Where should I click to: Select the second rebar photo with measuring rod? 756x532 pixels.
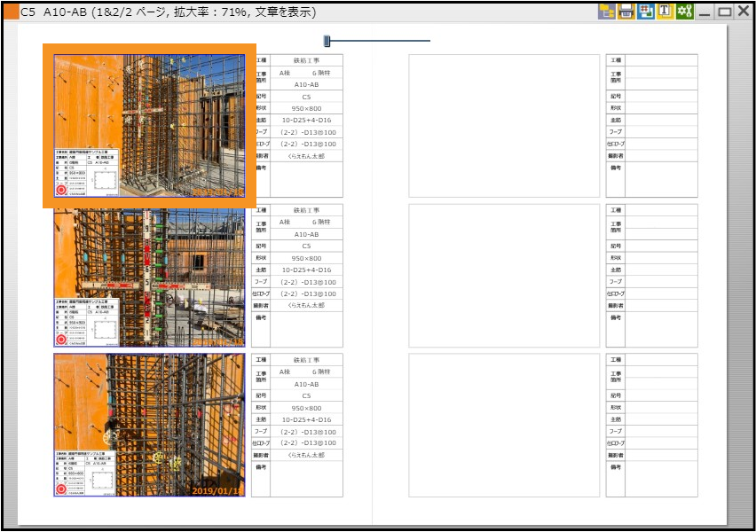[x=149, y=276]
